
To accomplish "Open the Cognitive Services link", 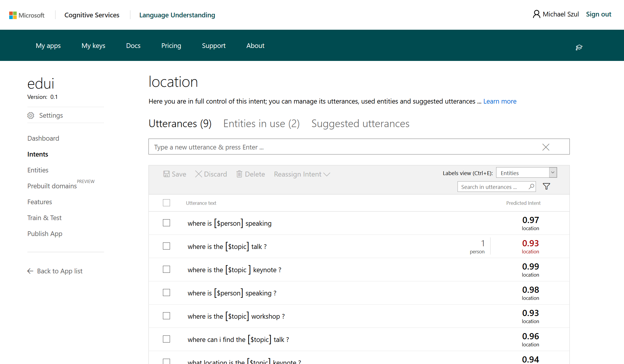I will point(92,15).
